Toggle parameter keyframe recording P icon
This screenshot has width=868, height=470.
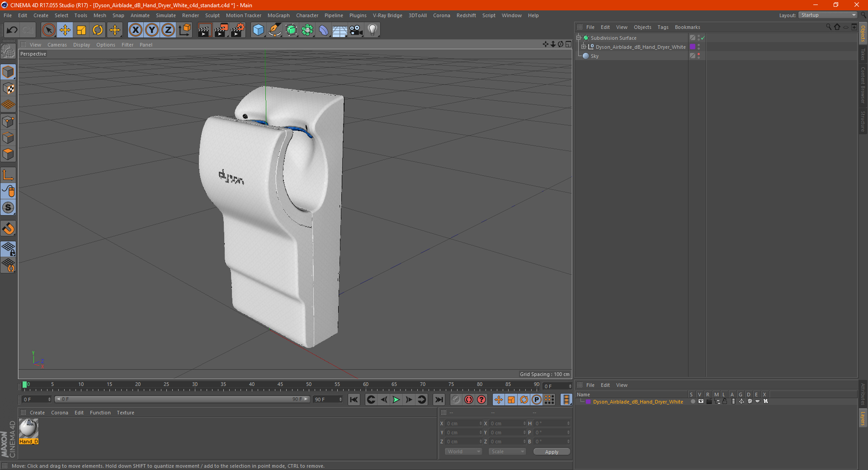[537, 399]
